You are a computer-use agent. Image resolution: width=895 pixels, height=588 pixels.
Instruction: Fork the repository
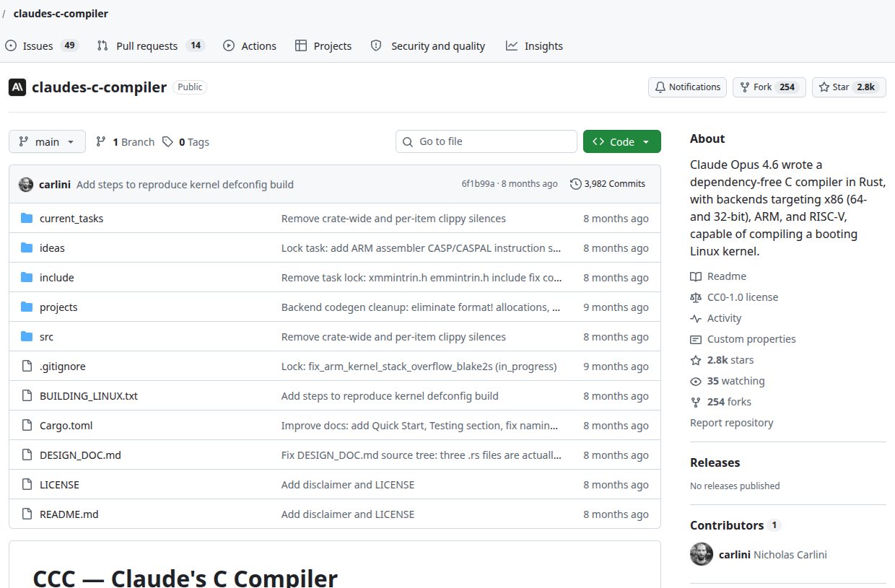click(x=769, y=87)
